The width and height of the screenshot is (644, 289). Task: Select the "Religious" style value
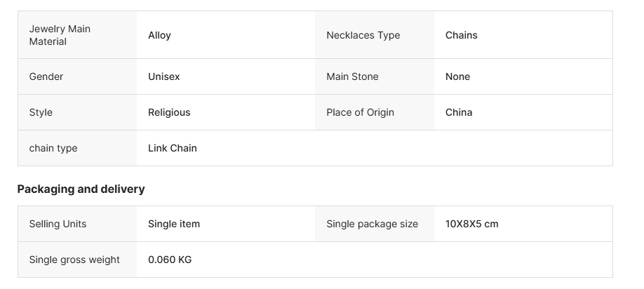pos(169,112)
